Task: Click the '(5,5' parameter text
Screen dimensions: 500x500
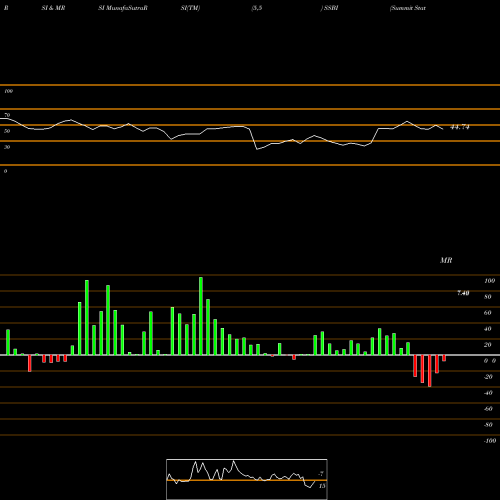Action: [257, 8]
